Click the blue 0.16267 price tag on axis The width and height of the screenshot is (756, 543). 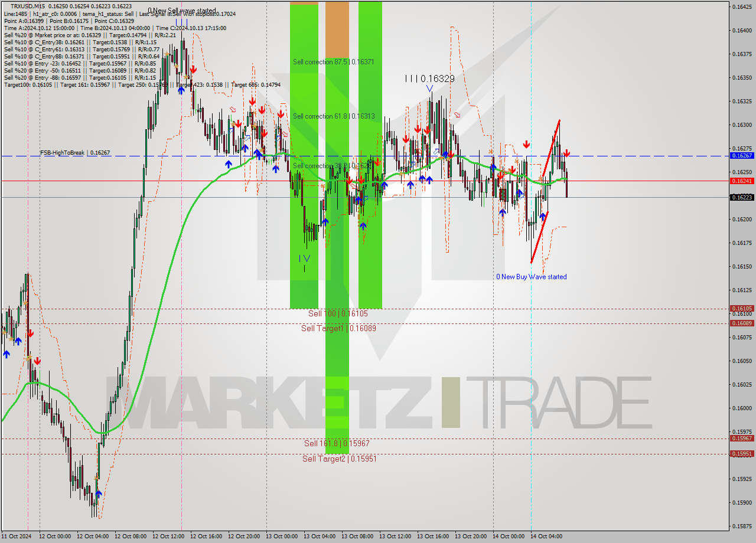[x=742, y=155]
